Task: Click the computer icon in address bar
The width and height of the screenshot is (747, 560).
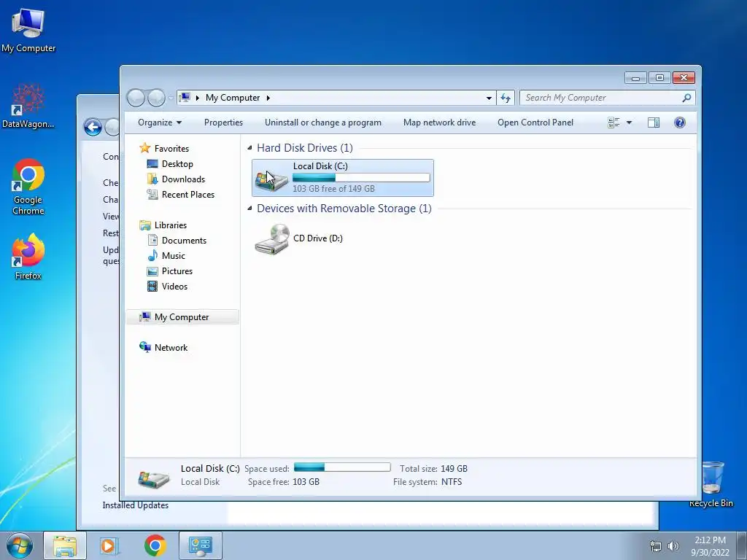Action: tap(185, 98)
